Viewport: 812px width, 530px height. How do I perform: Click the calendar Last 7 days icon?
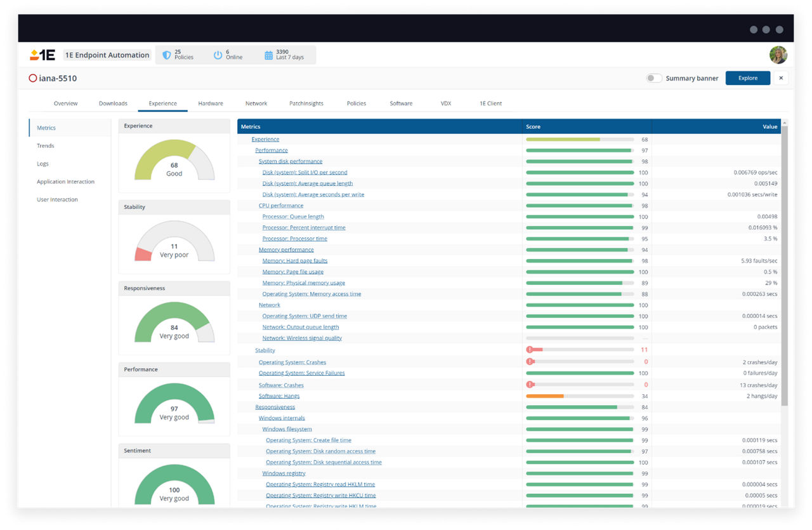[x=268, y=55]
